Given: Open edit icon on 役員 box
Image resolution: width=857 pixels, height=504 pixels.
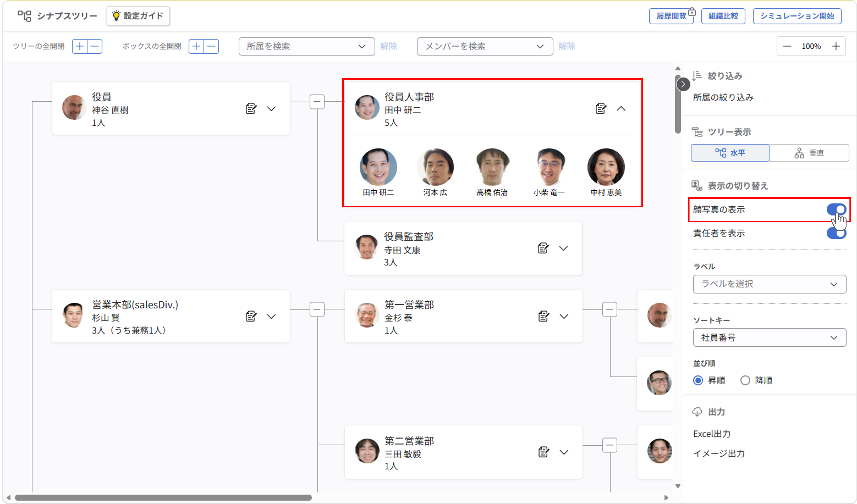Looking at the screenshot, I should pyautogui.click(x=251, y=109).
